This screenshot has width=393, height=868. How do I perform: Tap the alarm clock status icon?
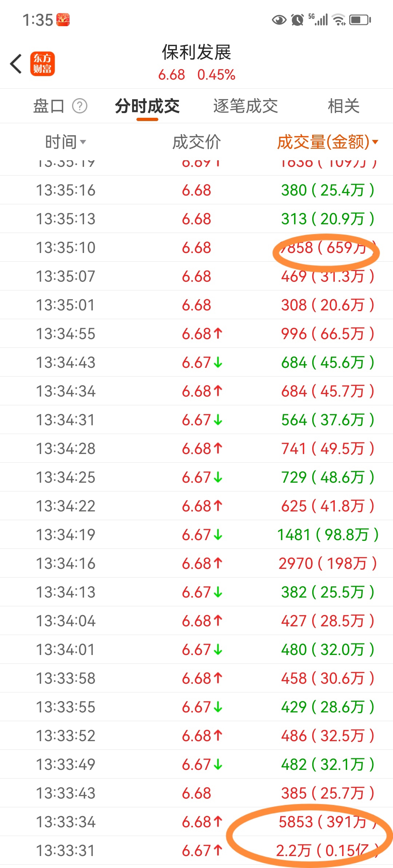297,20
